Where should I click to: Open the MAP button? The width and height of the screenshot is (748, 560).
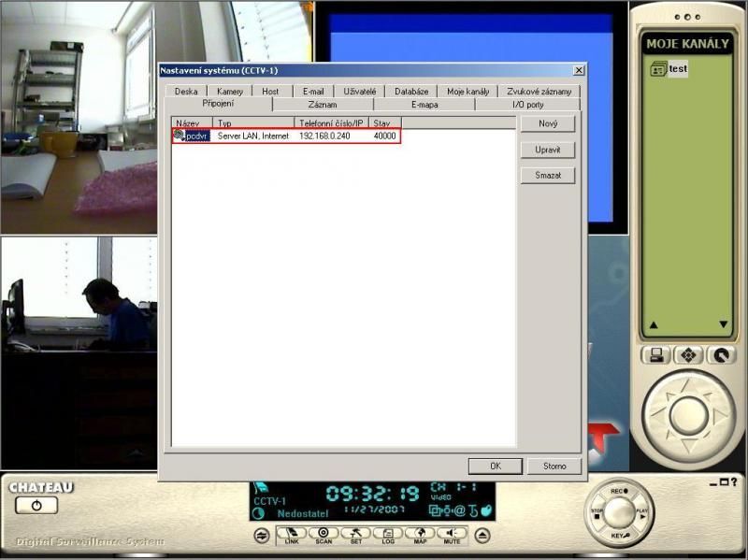point(420,535)
